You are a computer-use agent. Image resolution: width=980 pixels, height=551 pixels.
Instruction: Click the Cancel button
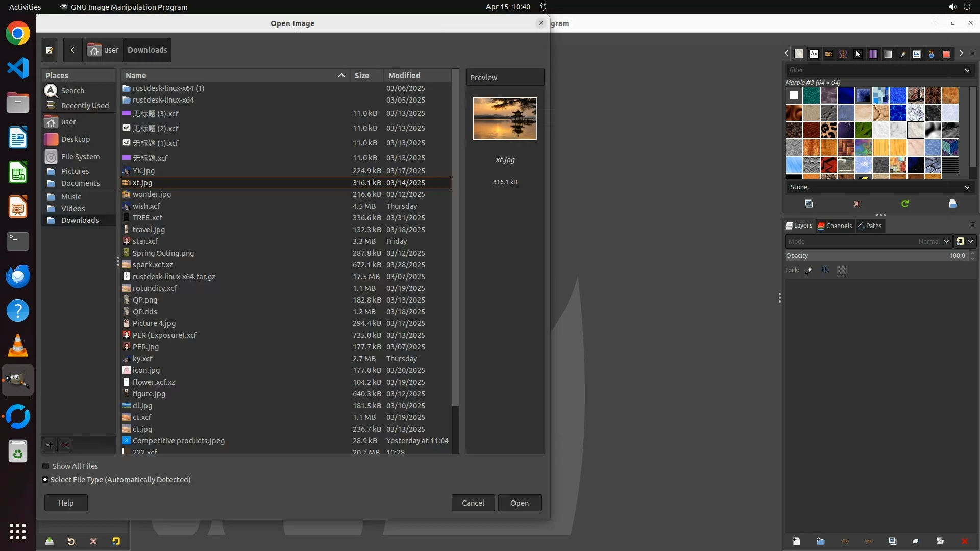coord(473,503)
